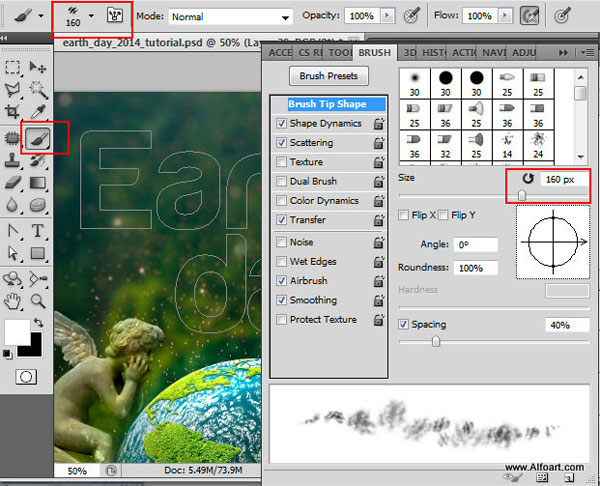The height and width of the screenshot is (486, 600).
Task: Open the Flow slider popup arrow
Action: click(x=505, y=16)
